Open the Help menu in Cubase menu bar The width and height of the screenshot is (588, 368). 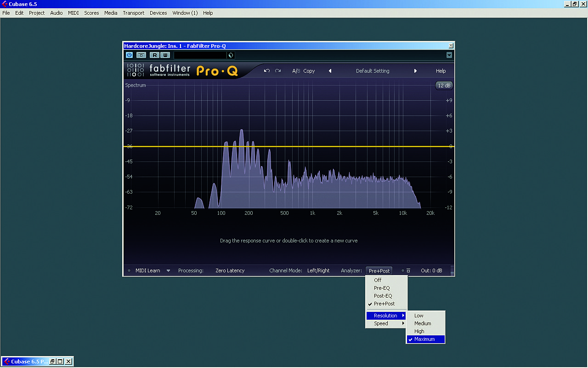point(208,13)
